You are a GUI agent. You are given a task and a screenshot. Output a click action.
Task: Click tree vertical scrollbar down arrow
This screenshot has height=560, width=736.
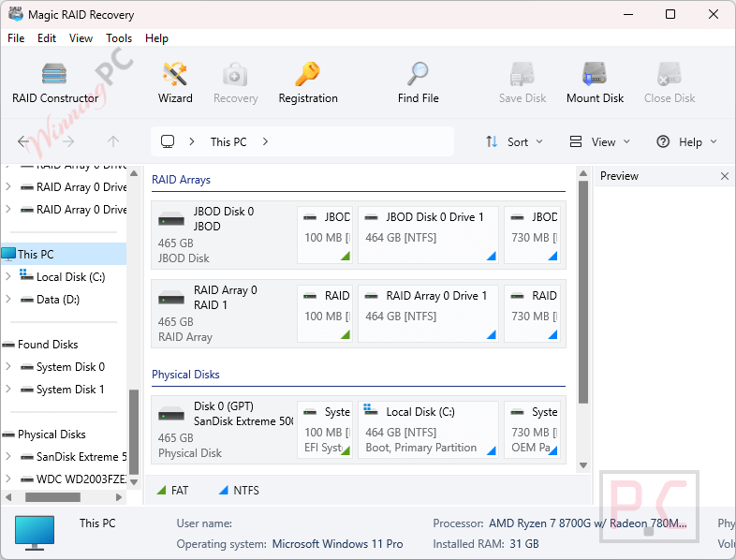134,482
